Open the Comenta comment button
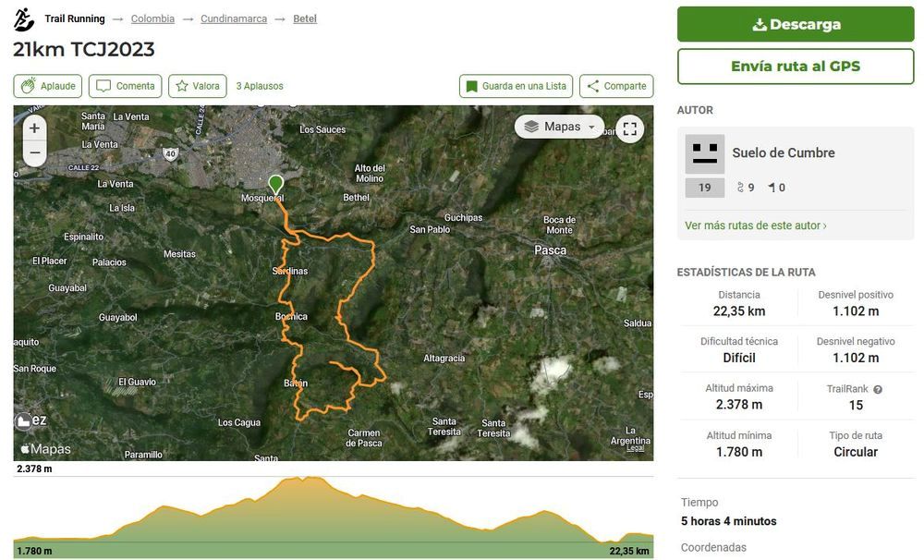924x560 pixels. coord(126,86)
